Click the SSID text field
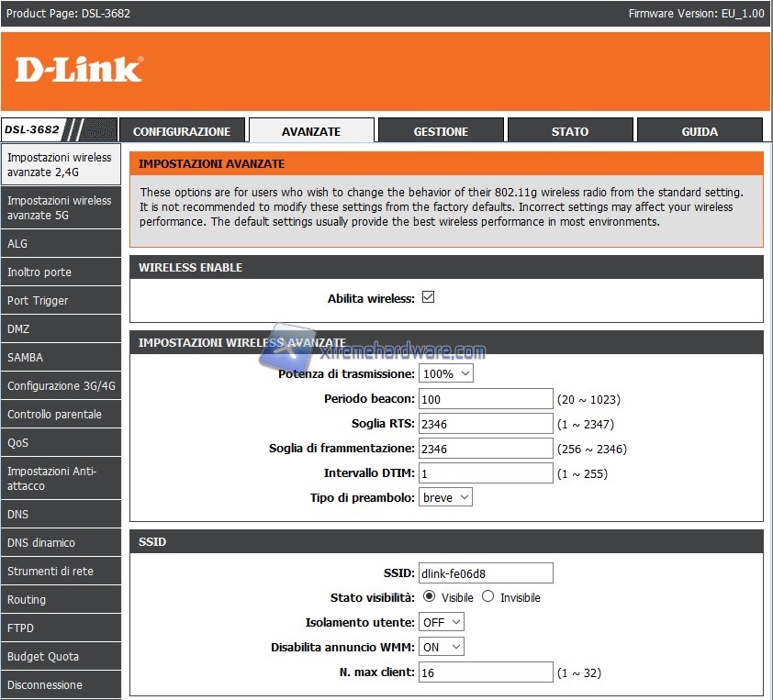 [485, 573]
